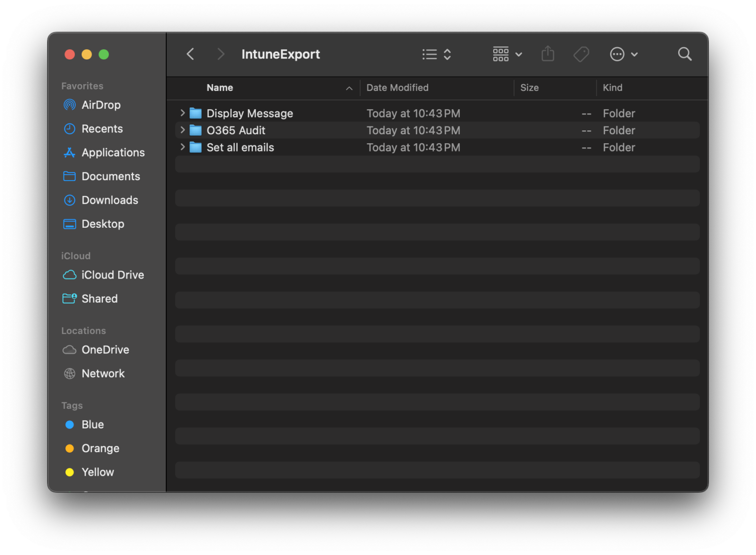Image resolution: width=756 pixels, height=555 pixels.
Task: Select the 'Display Message' file name
Action: click(x=250, y=114)
